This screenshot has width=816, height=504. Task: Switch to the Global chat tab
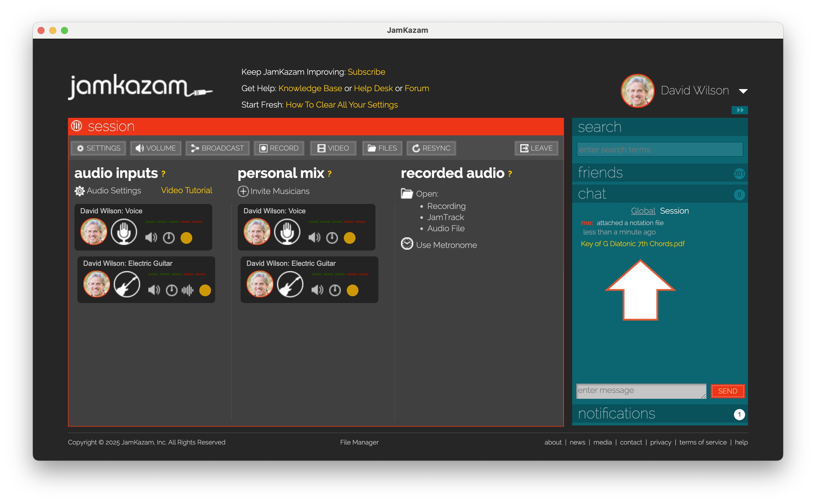click(643, 211)
